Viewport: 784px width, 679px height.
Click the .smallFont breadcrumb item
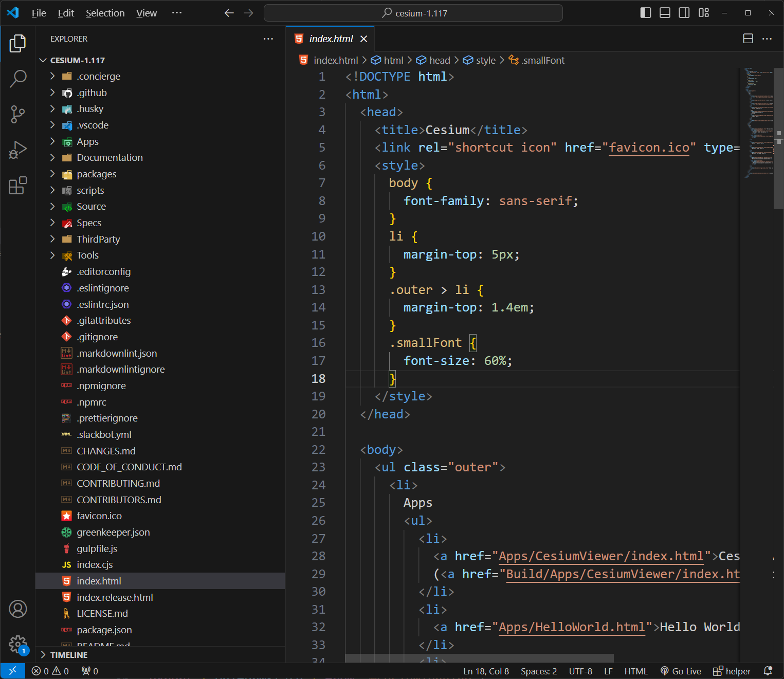[537, 60]
